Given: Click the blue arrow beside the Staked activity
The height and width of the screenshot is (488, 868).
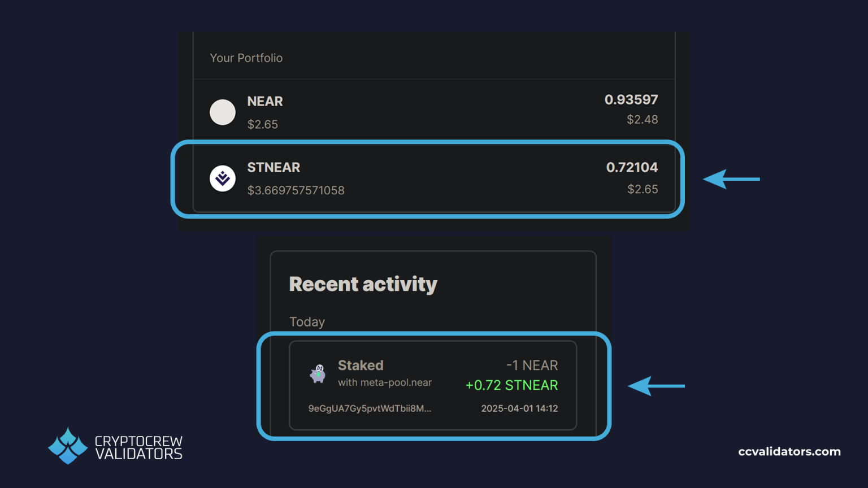Looking at the screenshot, I should (656, 386).
